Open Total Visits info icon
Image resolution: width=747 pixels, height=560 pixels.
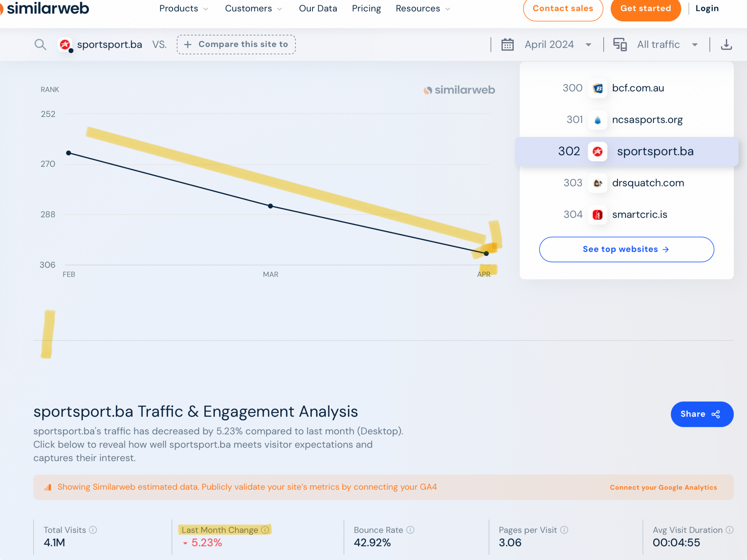93,530
